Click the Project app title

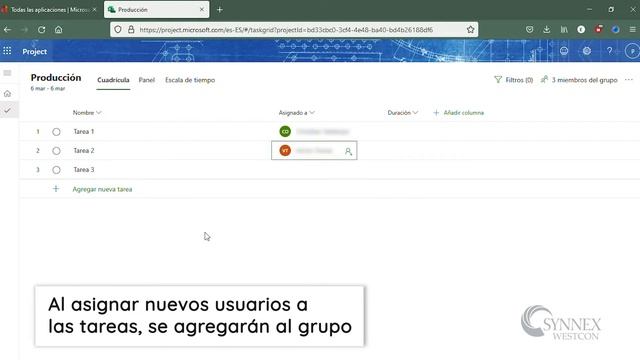click(35, 51)
